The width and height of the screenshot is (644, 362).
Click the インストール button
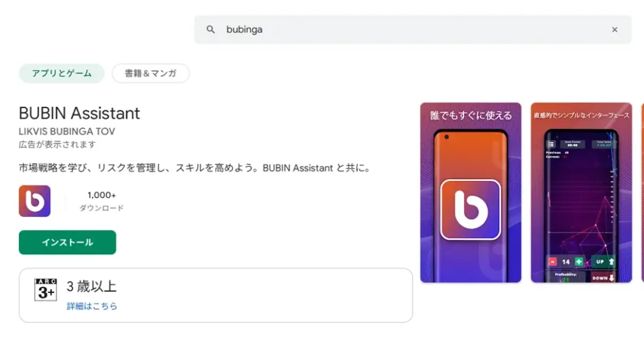(67, 242)
